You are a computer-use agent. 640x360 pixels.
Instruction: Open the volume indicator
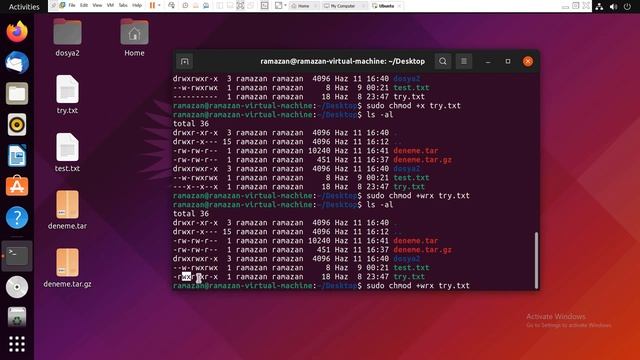(x=613, y=6)
